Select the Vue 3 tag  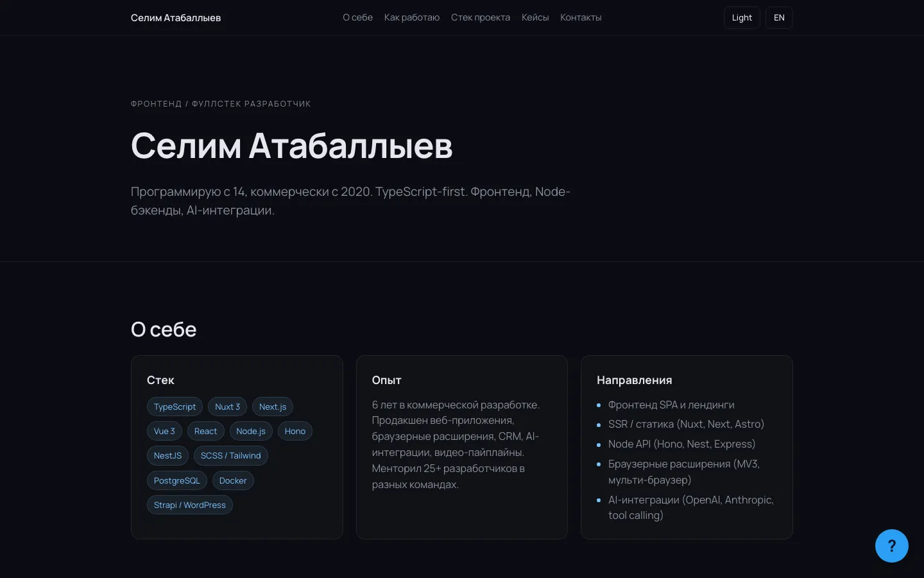tap(164, 431)
